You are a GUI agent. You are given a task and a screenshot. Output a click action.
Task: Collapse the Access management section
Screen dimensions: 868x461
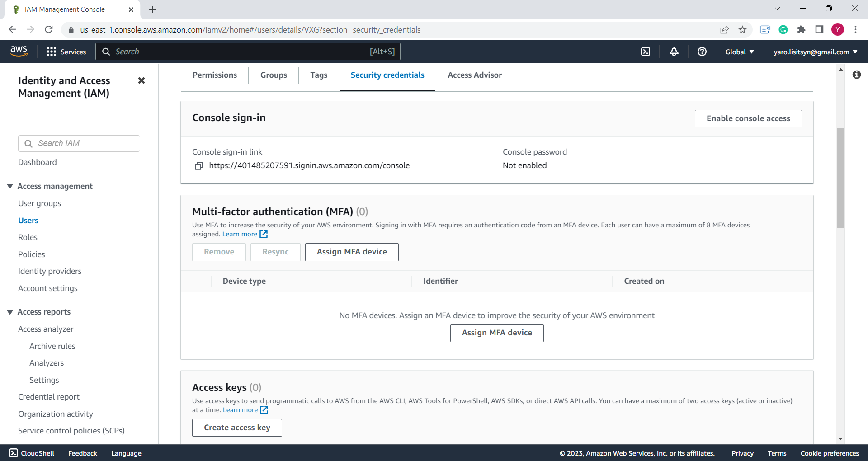(x=10, y=186)
